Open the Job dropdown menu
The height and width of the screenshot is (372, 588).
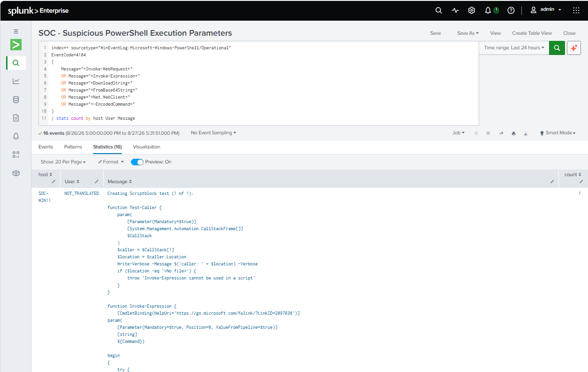[x=458, y=133]
